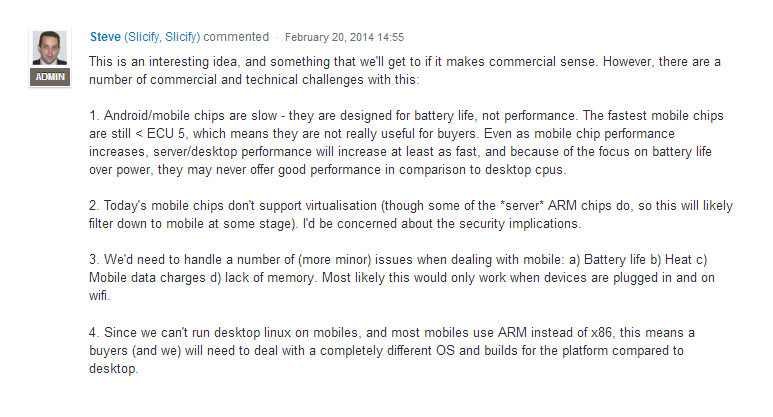Click the final word 'desktop.' in point 4
This screenshot has height=417, width=773.
click(x=113, y=369)
